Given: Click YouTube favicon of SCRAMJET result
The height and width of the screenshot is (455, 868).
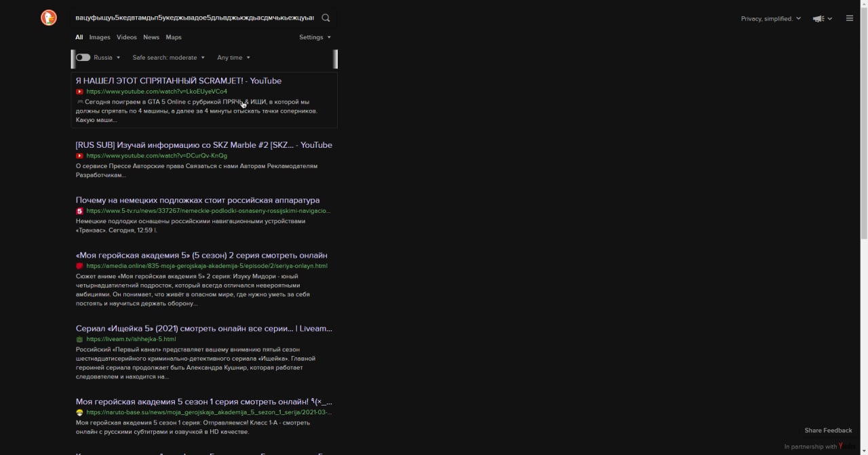Looking at the screenshot, I should [79, 92].
